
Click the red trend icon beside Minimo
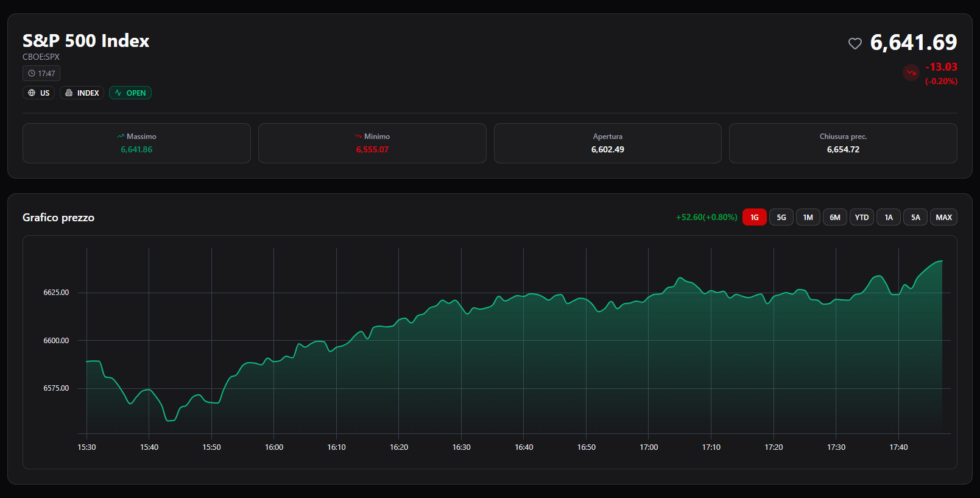click(358, 137)
